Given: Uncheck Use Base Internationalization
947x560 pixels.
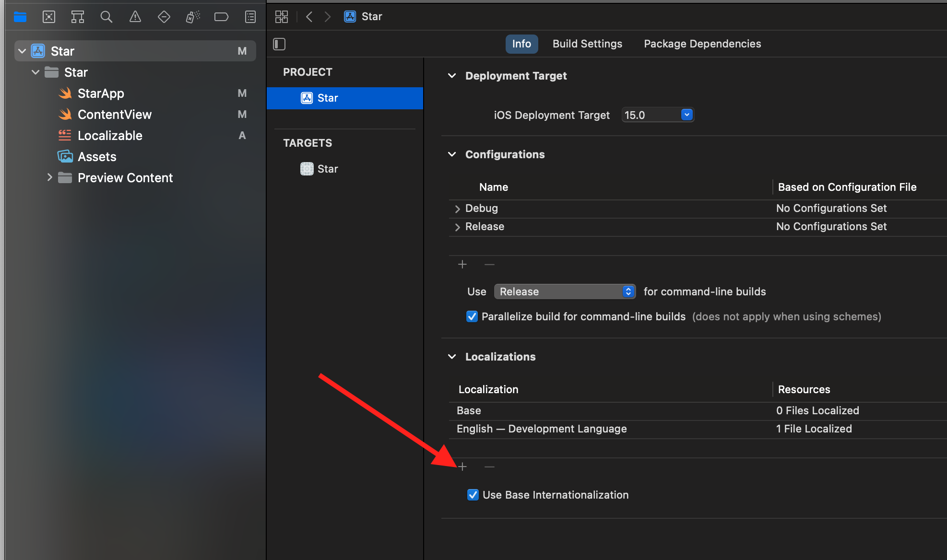Looking at the screenshot, I should click(x=473, y=495).
